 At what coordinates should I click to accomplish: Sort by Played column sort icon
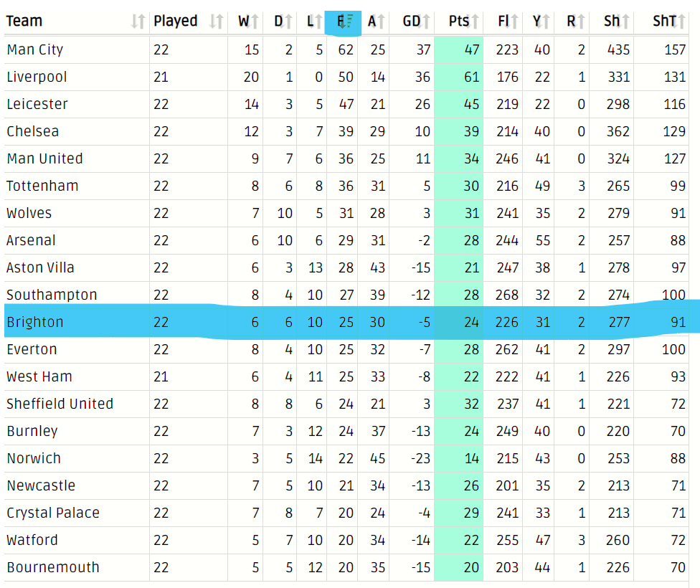217,21
